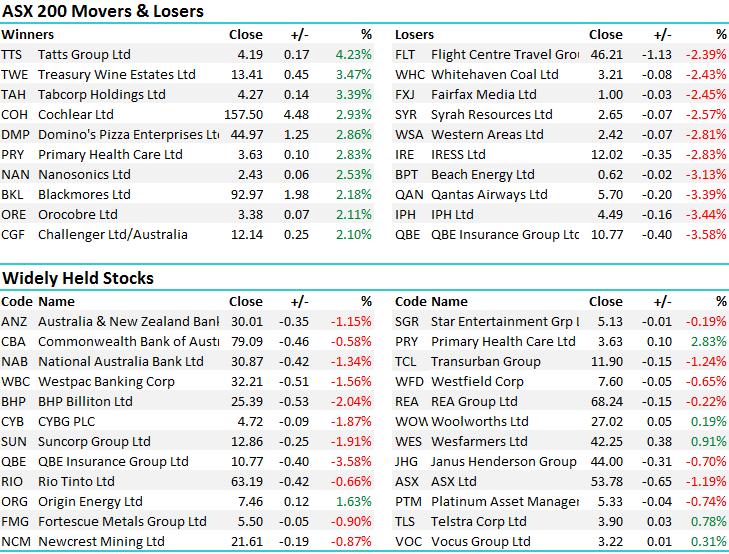This screenshot has height=554, width=729.
Task: Click the Transurban Group stock name
Action: (485, 362)
